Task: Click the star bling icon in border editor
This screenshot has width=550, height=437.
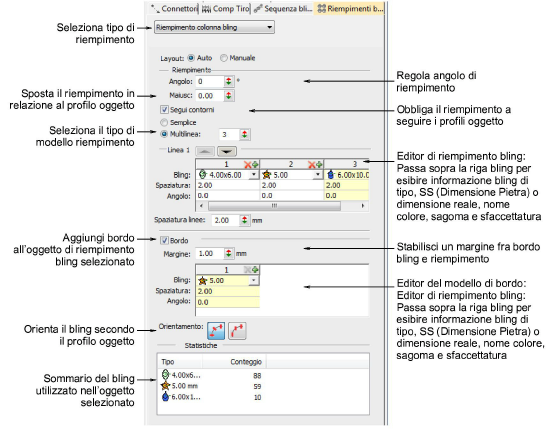Action: coord(203,281)
